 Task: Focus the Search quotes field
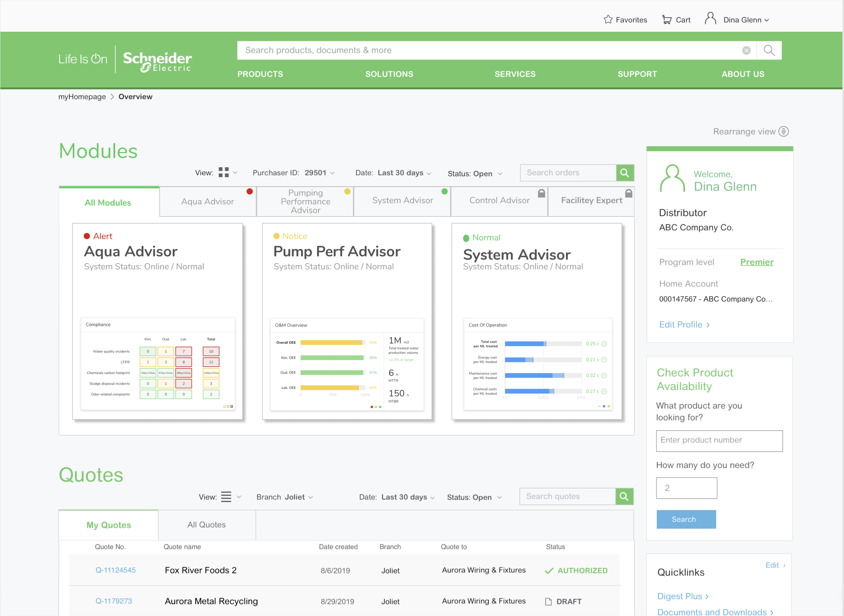point(567,496)
